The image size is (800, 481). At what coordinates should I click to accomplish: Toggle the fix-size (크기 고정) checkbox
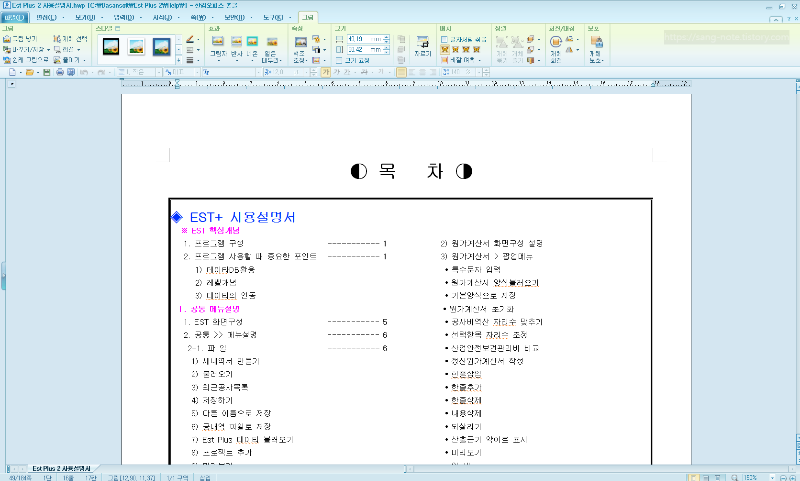point(353,60)
